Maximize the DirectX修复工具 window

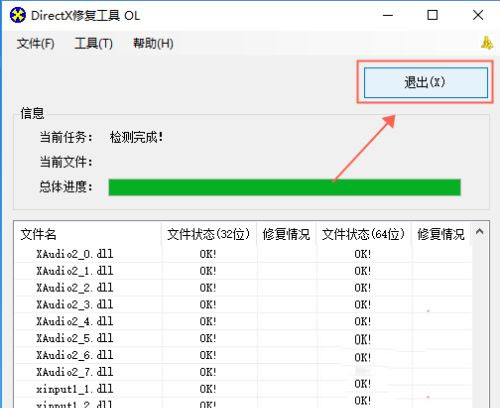[433, 15]
